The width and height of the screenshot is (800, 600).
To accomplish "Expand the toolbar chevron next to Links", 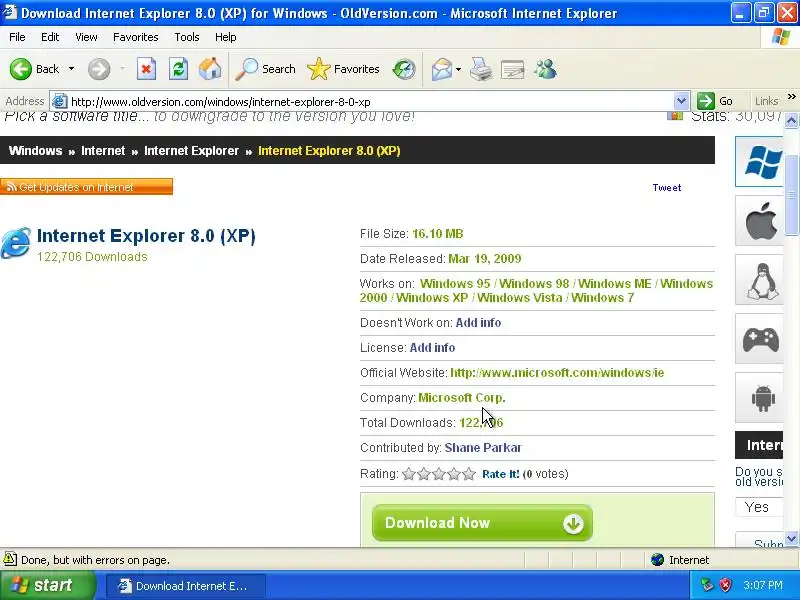I will click(791, 96).
